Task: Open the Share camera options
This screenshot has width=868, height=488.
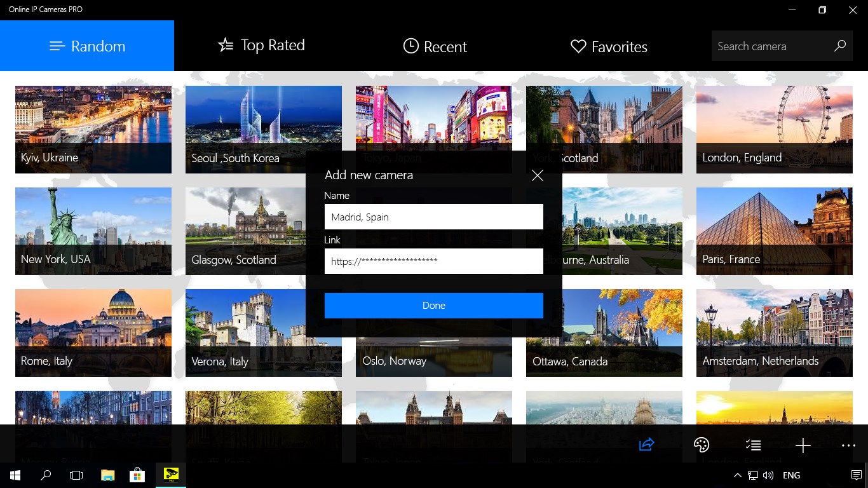Action: 646,445
